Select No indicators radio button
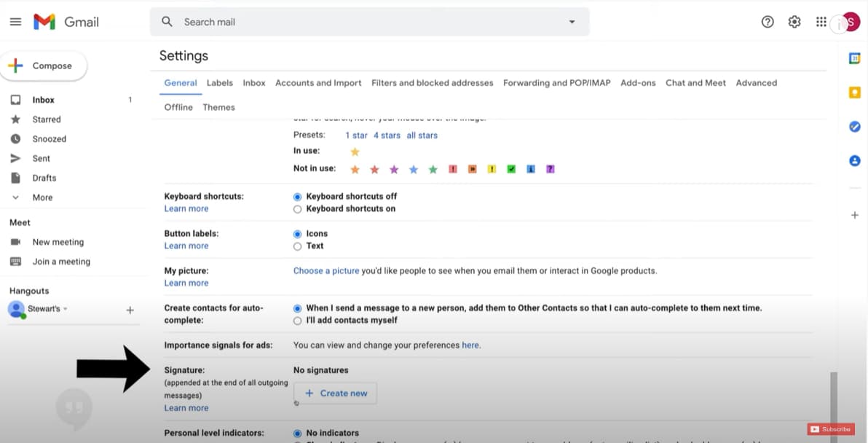The width and height of the screenshot is (868, 443). [x=297, y=433]
